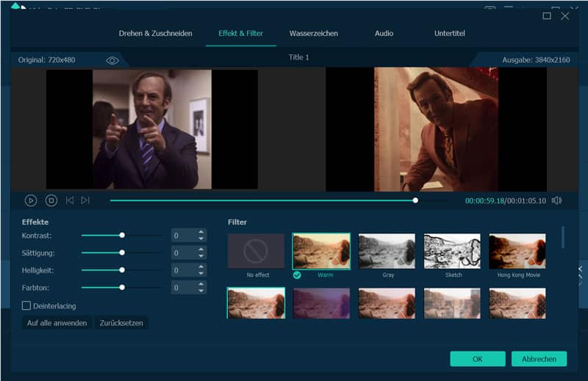
Task: Click the output video preview image
Action: point(436,129)
